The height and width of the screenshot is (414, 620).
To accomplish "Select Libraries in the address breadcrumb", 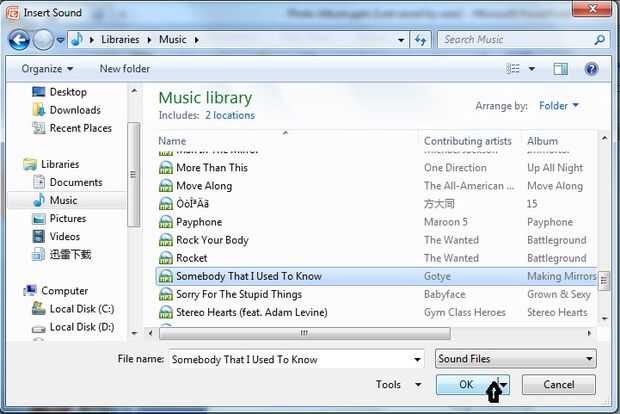I will coord(120,40).
